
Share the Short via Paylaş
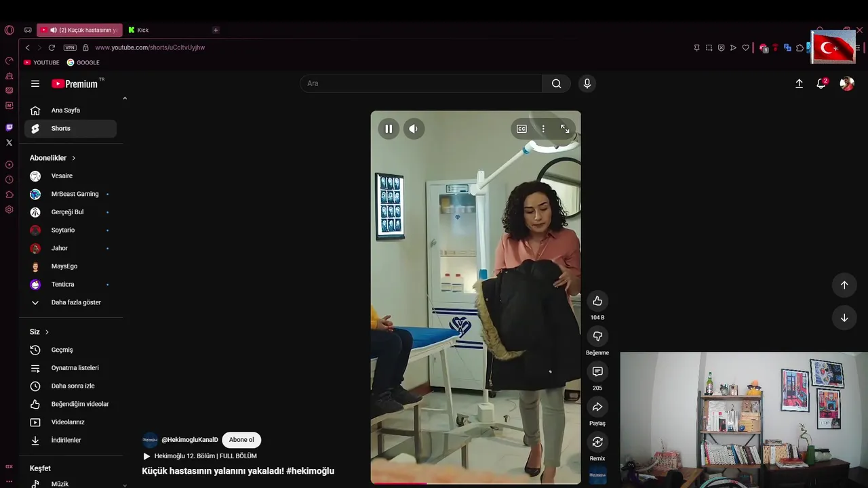click(x=597, y=407)
